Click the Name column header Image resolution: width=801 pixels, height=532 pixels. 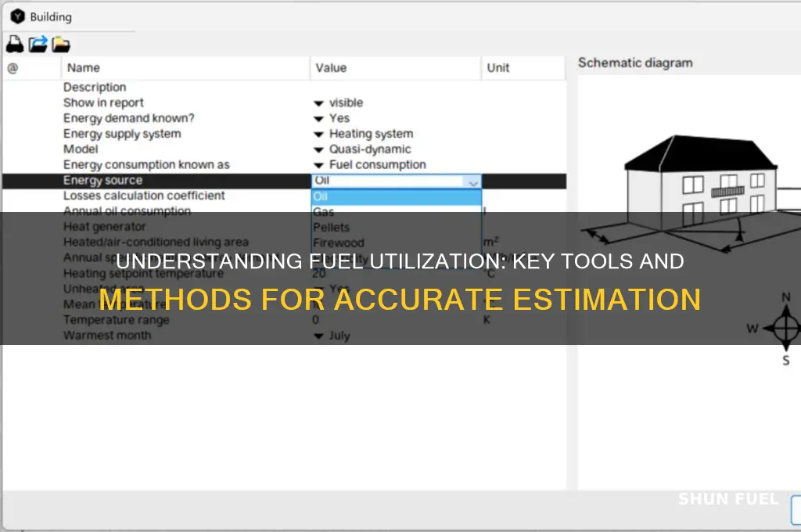pyautogui.click(x=185, y=68)
